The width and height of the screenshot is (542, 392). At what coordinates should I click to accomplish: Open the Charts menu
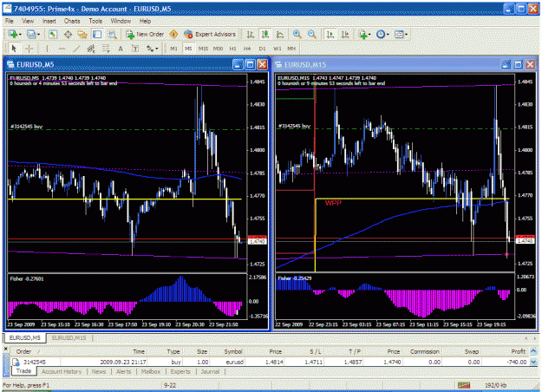click(x=72, y=21)
